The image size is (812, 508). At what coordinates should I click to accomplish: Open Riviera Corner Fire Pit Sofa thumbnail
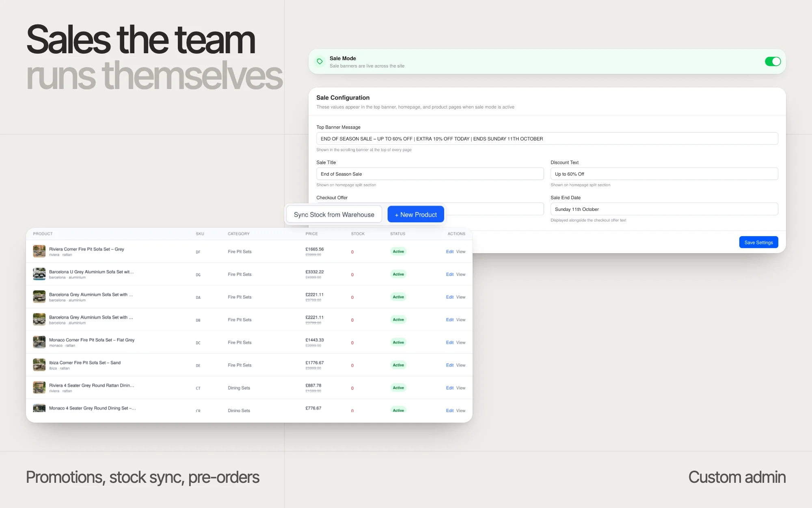click(x=39, y=251)
